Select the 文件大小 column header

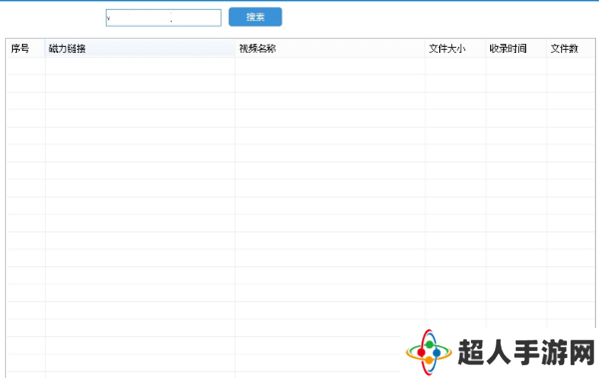[x=455, y=49]
